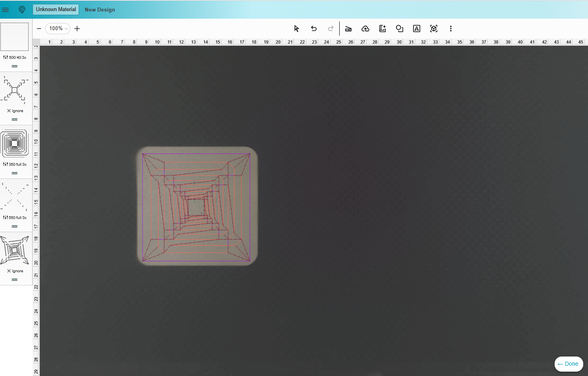Open the 100% zoom level dropdown
This screenshot has width=588, height=376.
(x=58, y=29)
